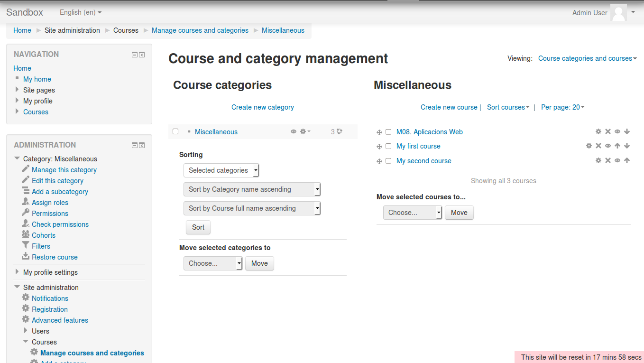Toggle visibility eye for Miscellaneous category
Image resolution: width=644 pixels, height=363 pixels.
(x=294, y=132)
